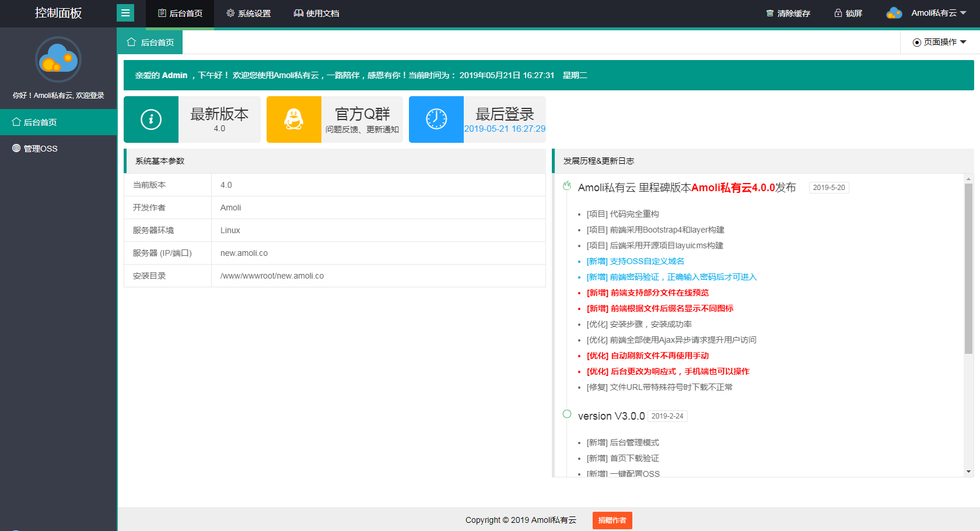Open the 页面操作 dropdown
Viewport: 980px width, 531px height.
[x=939, y=42]
